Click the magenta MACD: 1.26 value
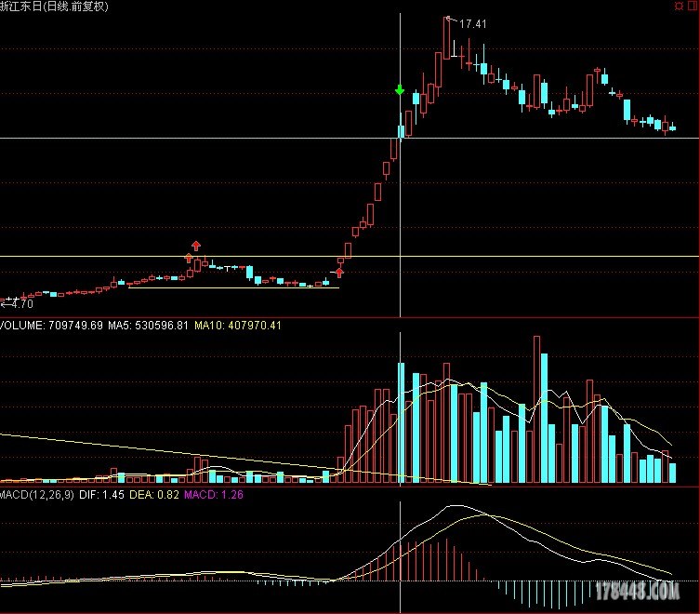Screen dimensions: 700x614 coord(214,495)
